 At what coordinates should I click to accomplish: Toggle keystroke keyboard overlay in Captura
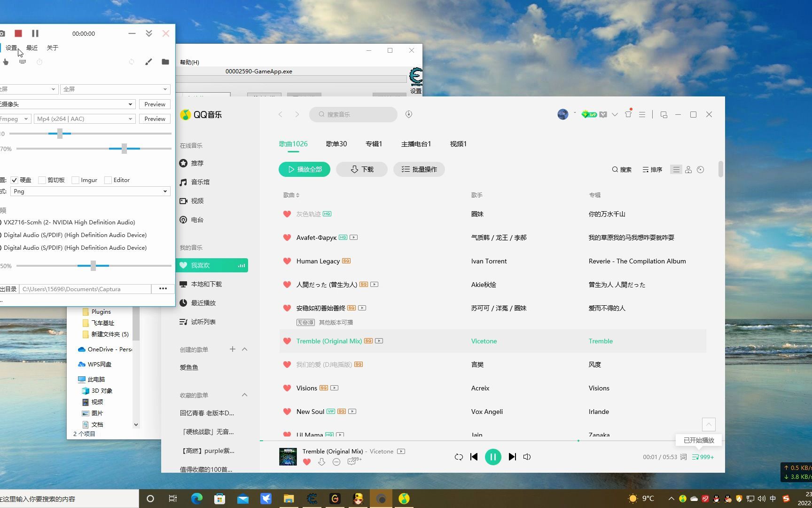pos(23,62)
